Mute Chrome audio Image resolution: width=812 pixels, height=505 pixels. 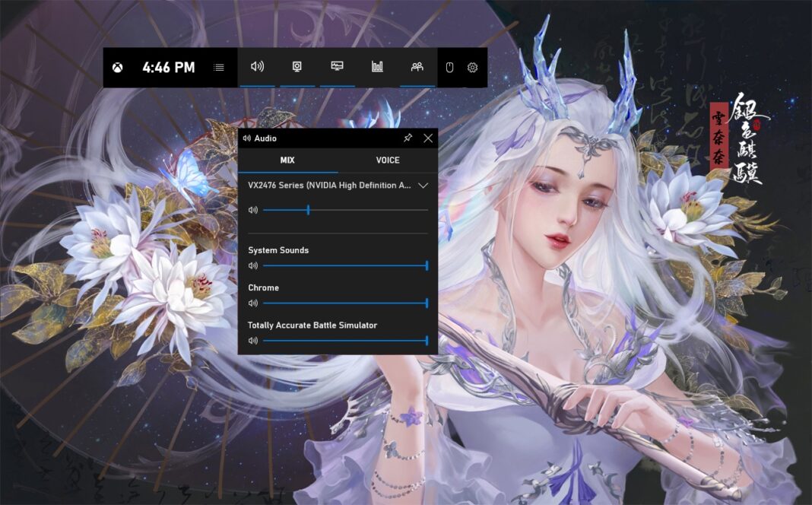253,303
